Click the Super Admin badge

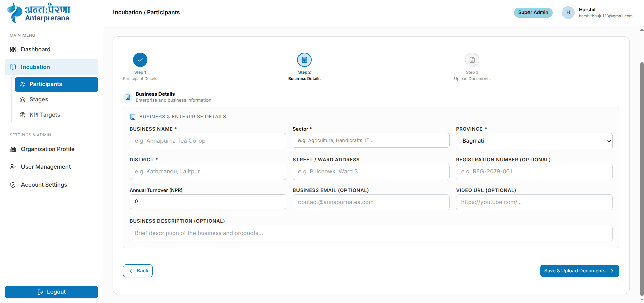pyautogui.click(x=533, y=12)
